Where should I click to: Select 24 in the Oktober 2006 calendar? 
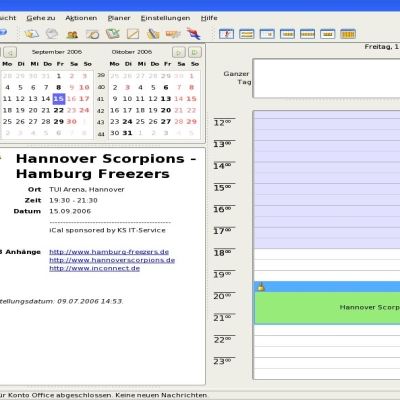[x=127, y=122]
